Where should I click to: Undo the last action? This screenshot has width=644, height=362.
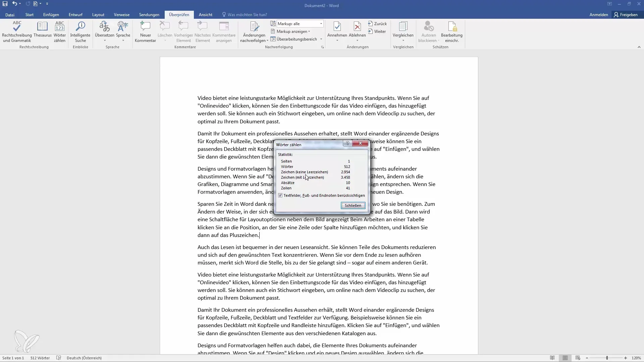[14, 4]
